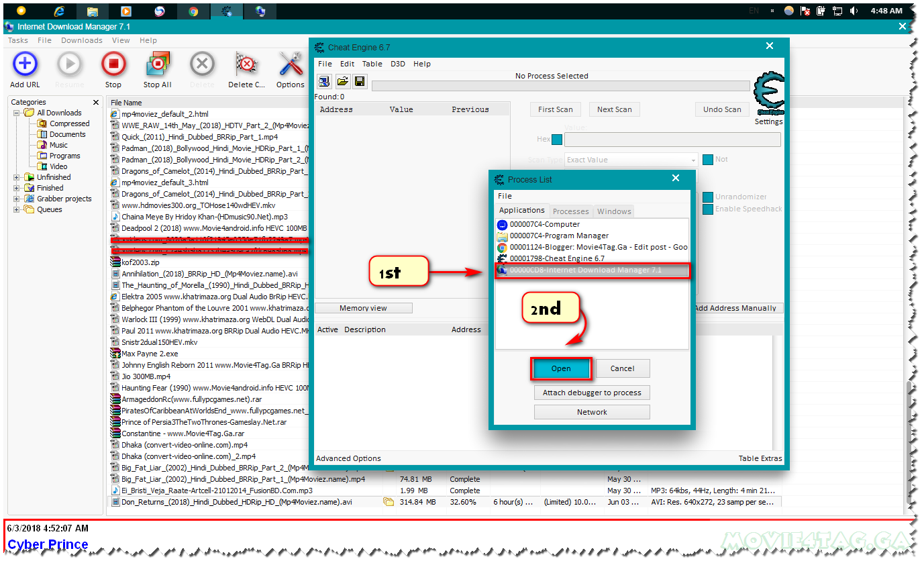Click the scan progress bar in Cheat Engine
Image resolution: width=924 pixels, height=563 pixels.
point(561,86)
